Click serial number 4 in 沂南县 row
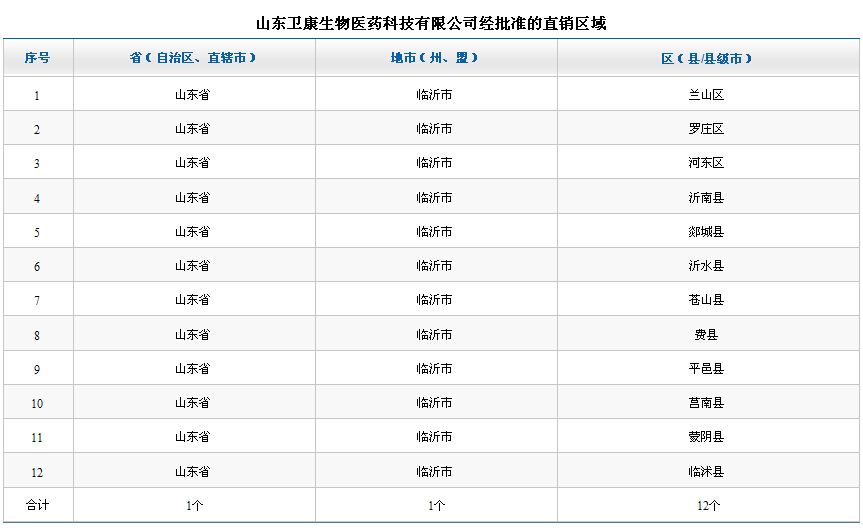Image resolution: width=863 pixels, height=532 pixels. 37,199
